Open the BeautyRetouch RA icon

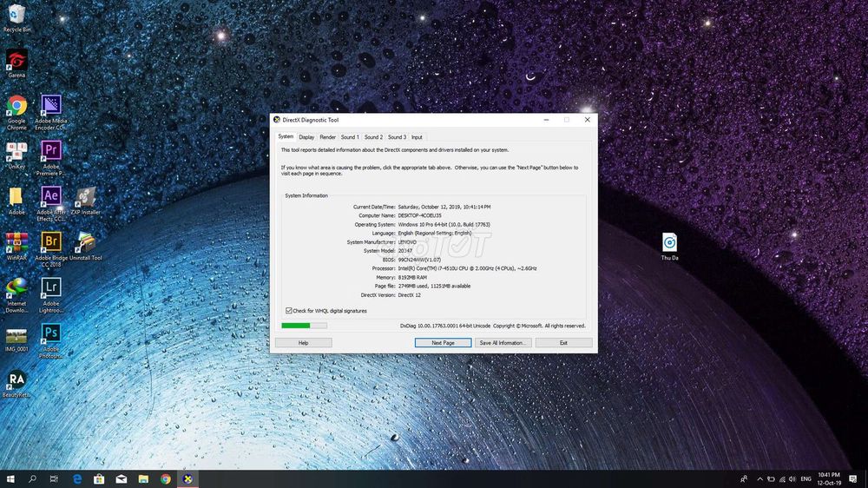(16, 384)
